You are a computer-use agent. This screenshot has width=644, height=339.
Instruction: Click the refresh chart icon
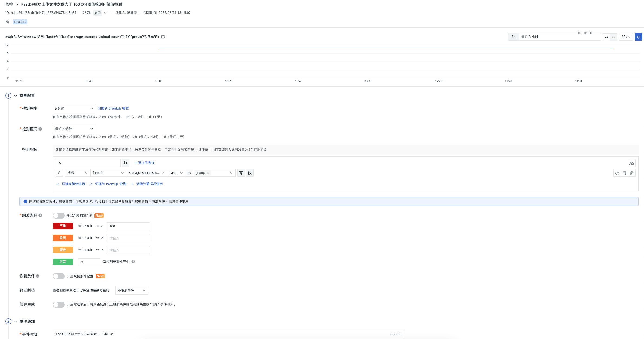click(638, 37)
